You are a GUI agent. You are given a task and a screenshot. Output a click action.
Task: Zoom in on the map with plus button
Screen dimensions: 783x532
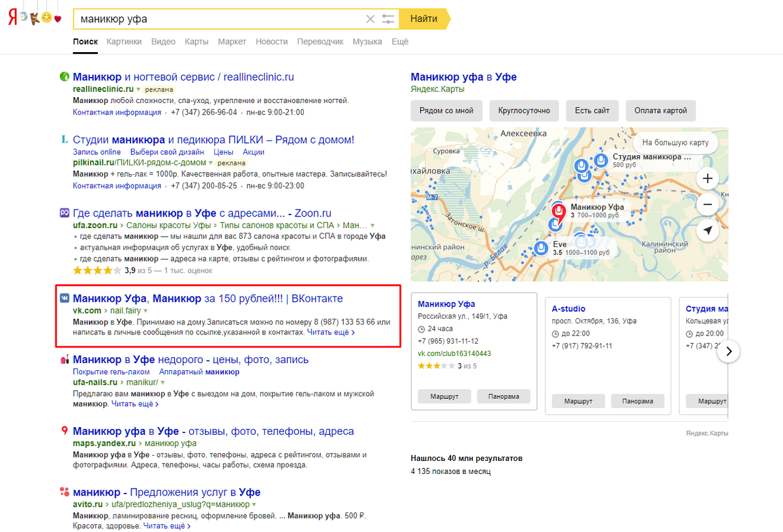[x=707, y=178]
